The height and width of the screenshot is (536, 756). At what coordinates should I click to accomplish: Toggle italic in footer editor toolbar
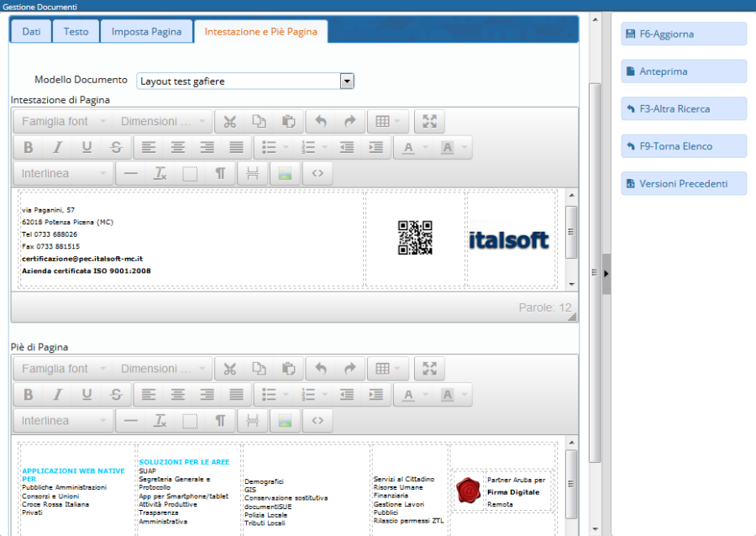point(57,395)
